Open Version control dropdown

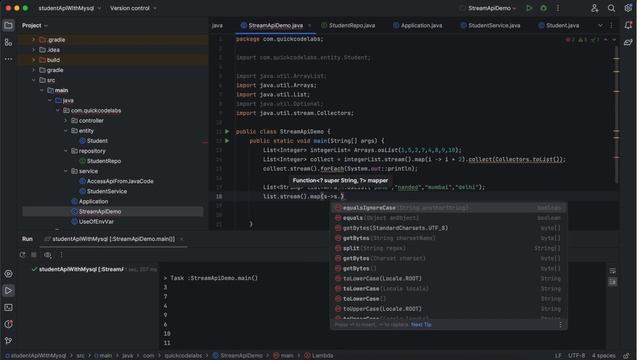click(x=133, y=8)
